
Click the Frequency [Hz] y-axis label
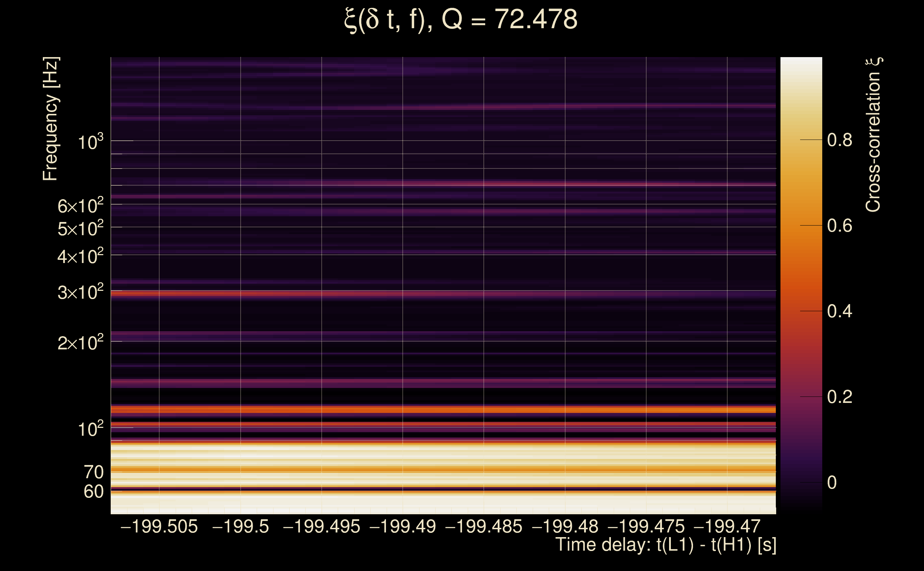pos(50,118)
